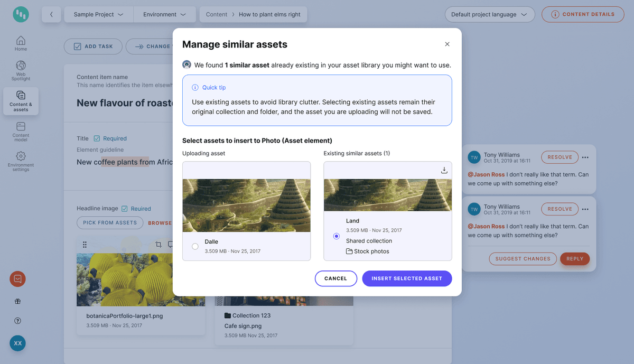This screenshot has height=364, width=634.
Task: Open the red chat inbox icon
Action: 17,279
